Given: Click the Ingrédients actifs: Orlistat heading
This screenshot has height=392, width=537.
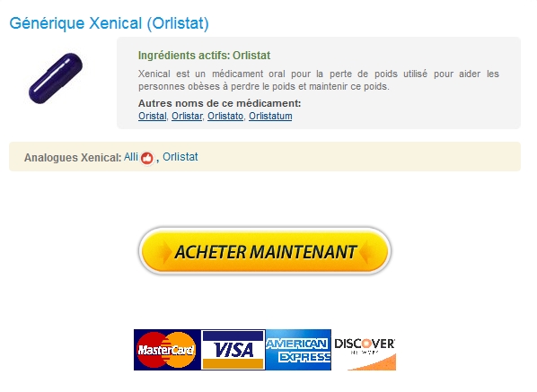Looking at the screenshot, I should (204, 56).
